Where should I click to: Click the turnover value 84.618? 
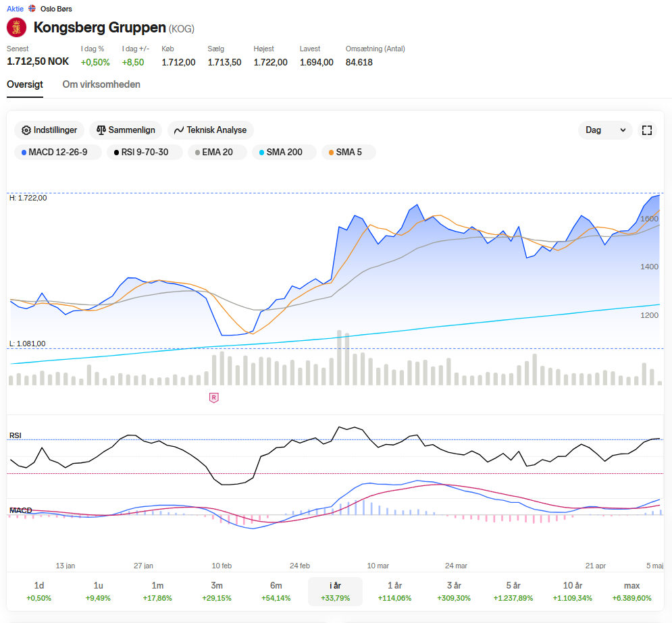pos(359,63)
